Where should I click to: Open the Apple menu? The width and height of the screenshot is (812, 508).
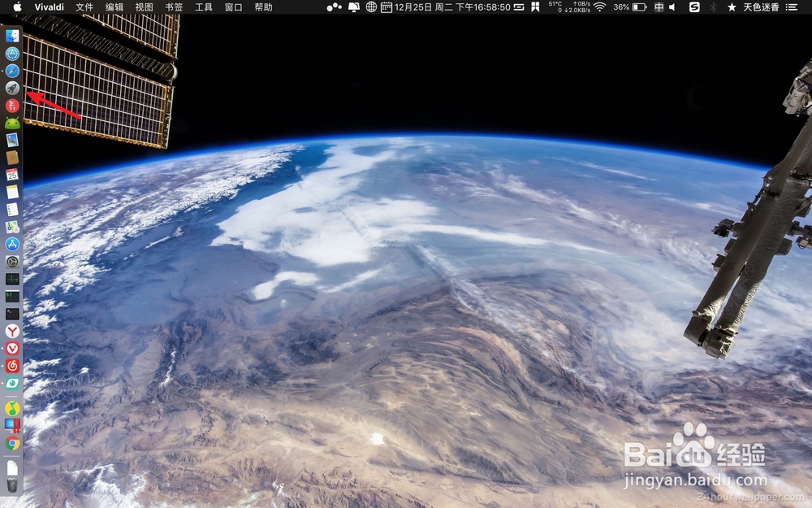(17, 7)
